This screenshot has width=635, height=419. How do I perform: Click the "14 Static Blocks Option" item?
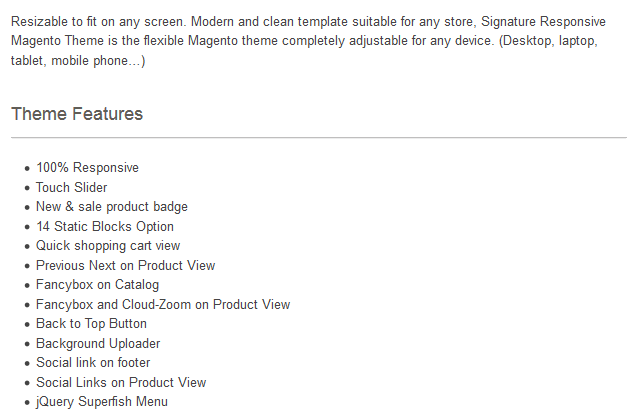tap(105, 226)
